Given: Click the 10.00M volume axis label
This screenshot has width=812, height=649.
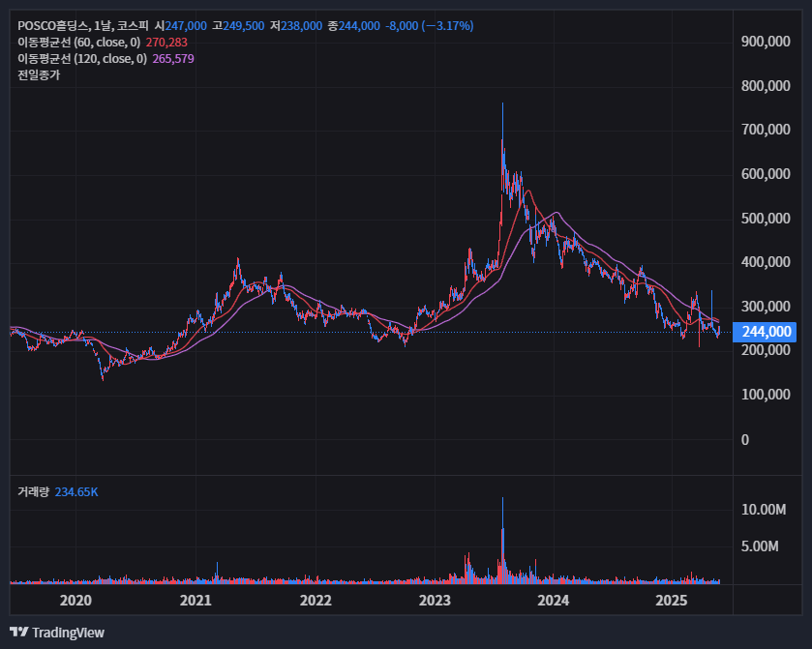Looking at the screenshot, I should coord(764,510).
